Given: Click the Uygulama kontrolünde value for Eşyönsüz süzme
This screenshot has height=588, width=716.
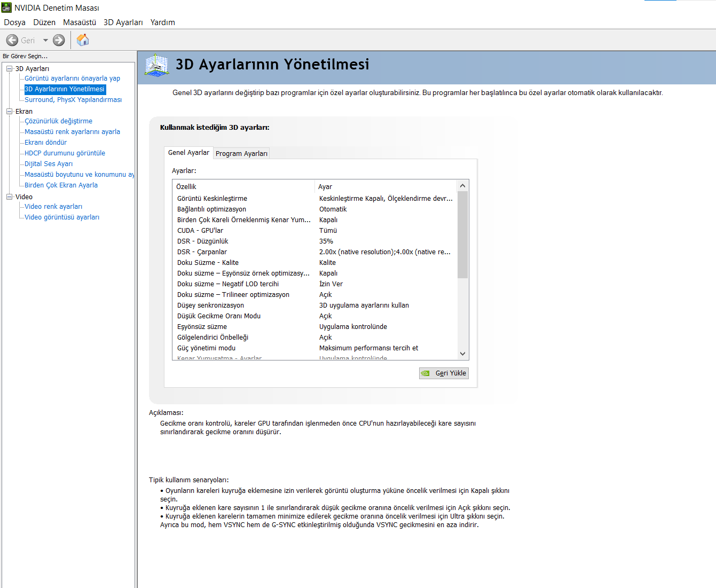Looking at the screenshot, I should tap(353, 327).
